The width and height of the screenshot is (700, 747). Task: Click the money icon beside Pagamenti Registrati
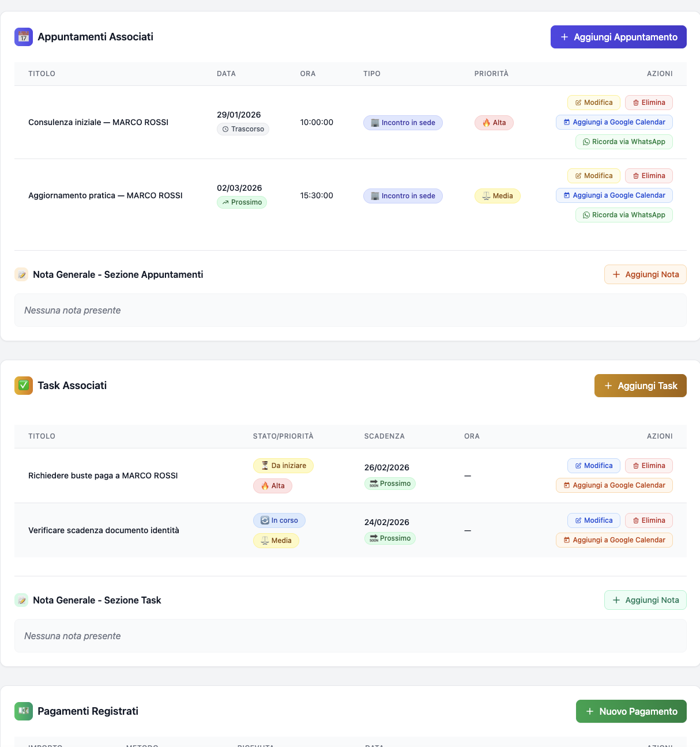point(24,711)
